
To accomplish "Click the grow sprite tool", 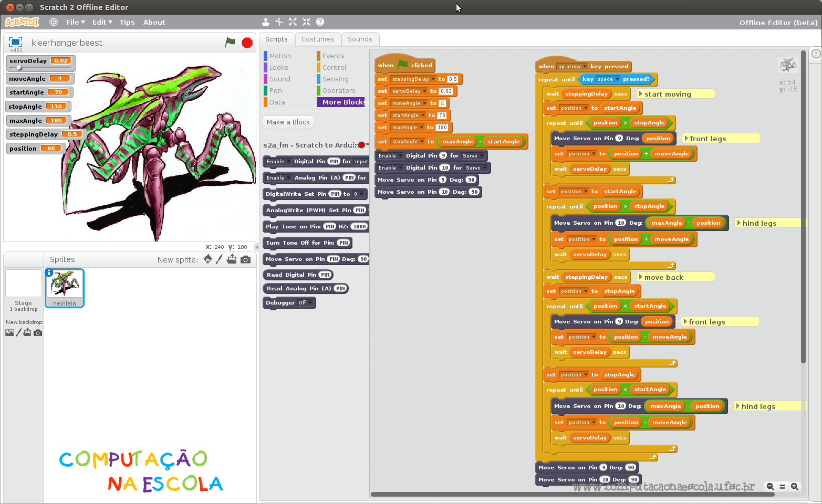I will (x=293, y=22).
